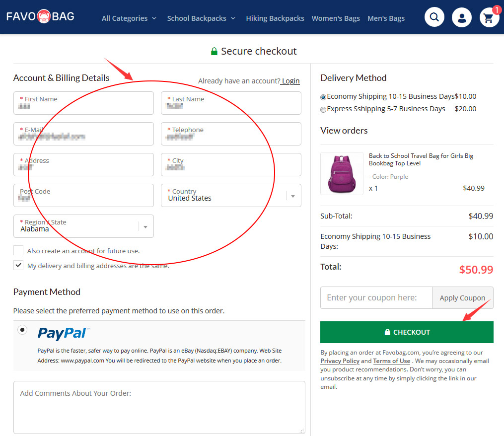Image resolution: width=504 pixels, height=436 pixels.
Task: Select Economy Shipping 10-15 Business Days
Action: [x=324, y=97]
